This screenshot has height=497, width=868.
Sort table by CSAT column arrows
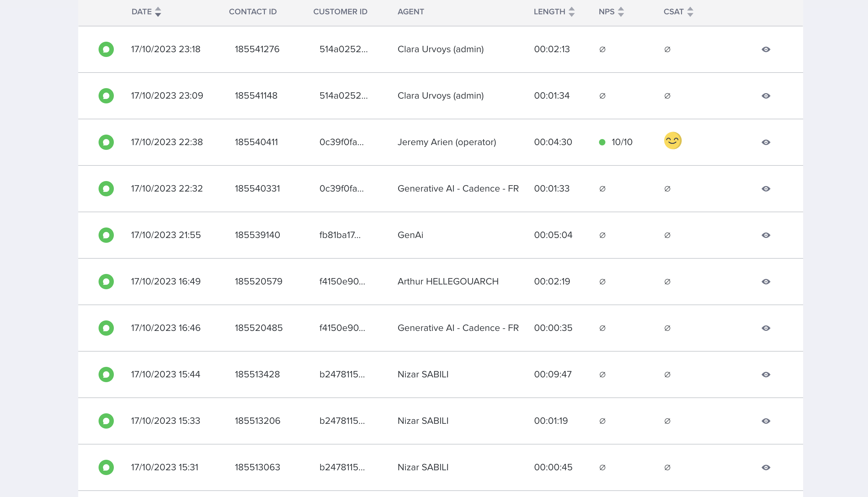tap(690, 11)
